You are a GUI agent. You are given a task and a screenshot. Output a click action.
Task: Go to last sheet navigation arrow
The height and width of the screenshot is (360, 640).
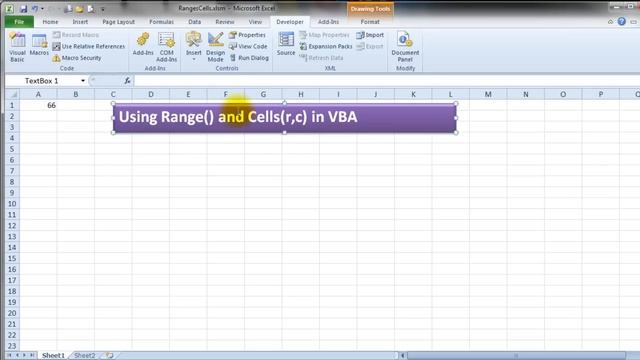pos(31,356)
